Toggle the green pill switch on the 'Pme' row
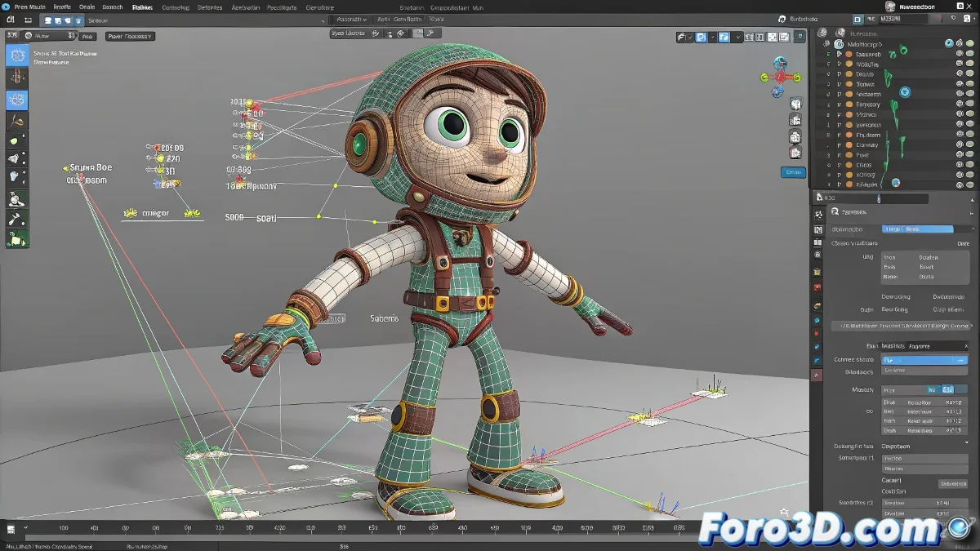This screenshot has height=551, width=980. click(x=970, y=155)
